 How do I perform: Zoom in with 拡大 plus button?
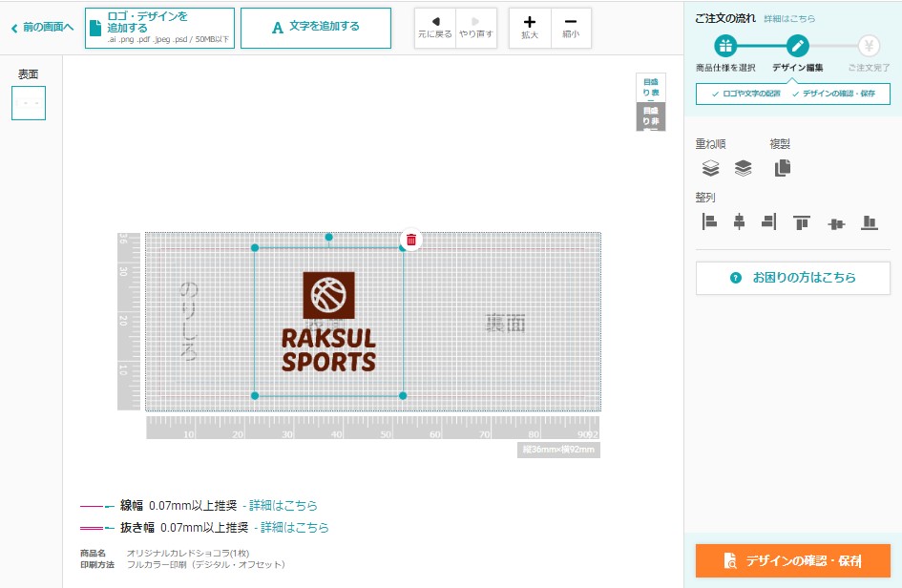coord(530,28)
